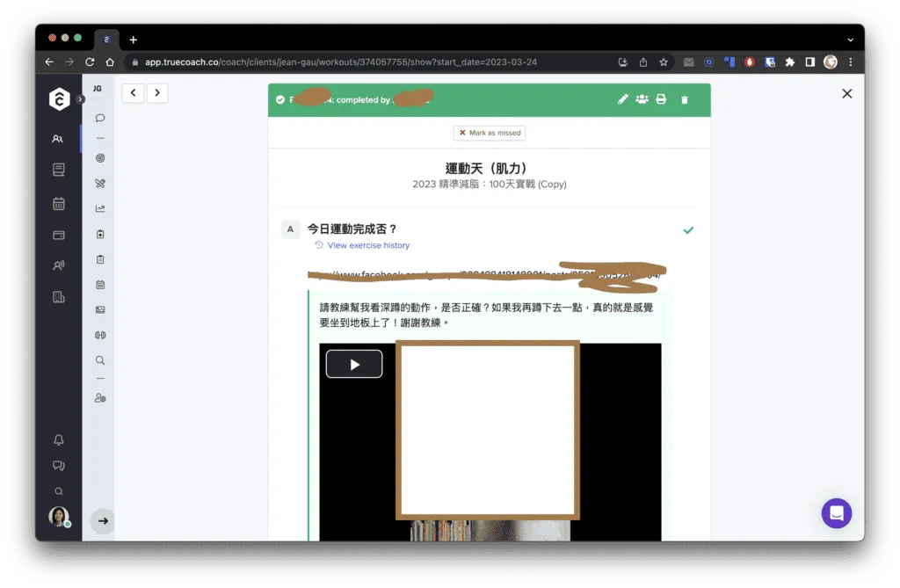This screenshot has height=588, width=900.
Task: Click the Mark as missed button
Action: [490, 134]
